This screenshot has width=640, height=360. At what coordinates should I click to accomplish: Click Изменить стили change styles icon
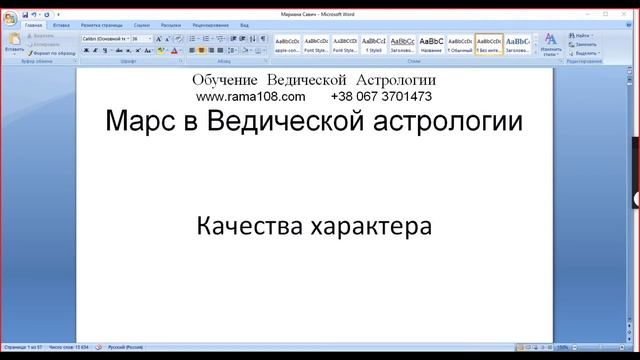pos(551,44)
